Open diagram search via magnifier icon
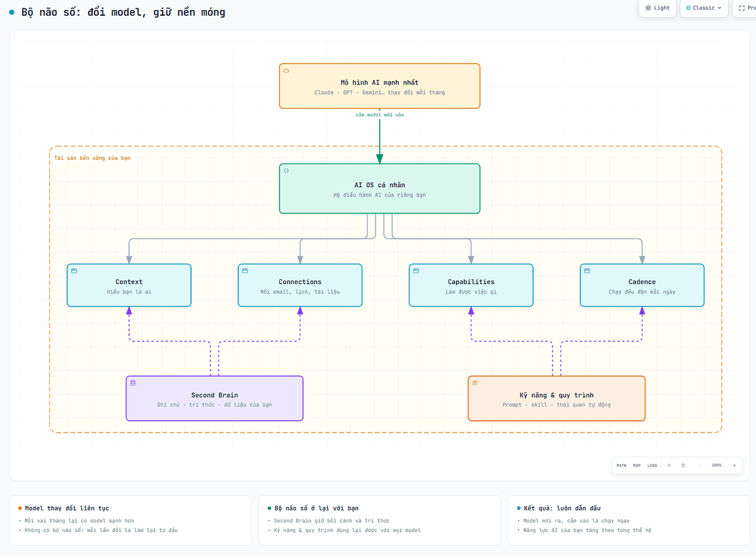Viewport: 756px width, 556px height. coord(669,465)
